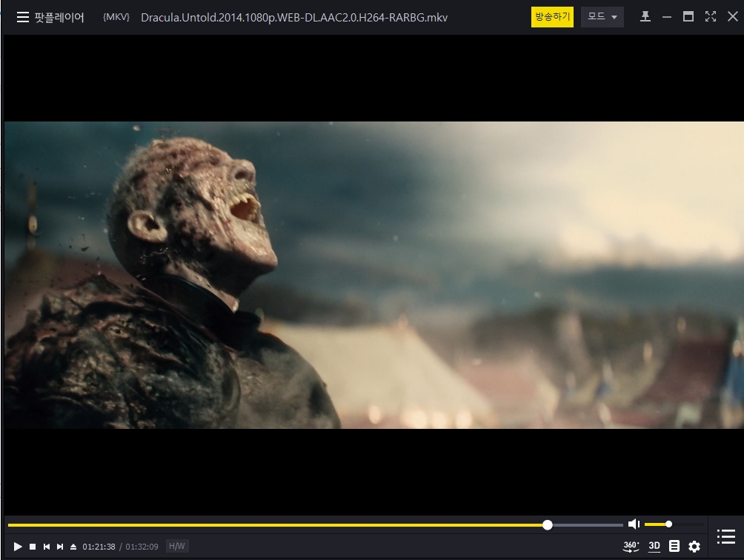The height and width of the screenshot is (560, 744).
Task: Open the 모드 mode dropdown
Action: click(602, 17)
